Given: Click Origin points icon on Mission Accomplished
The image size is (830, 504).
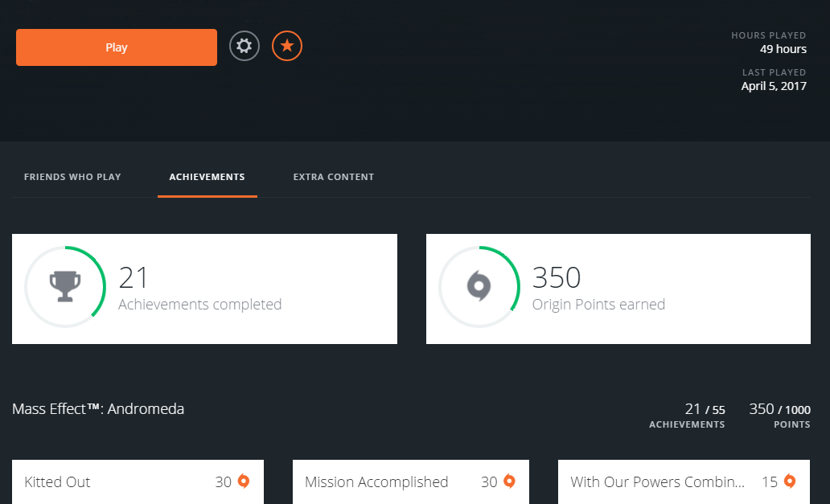Looking at the screenshot, I should tap(509, 481).
